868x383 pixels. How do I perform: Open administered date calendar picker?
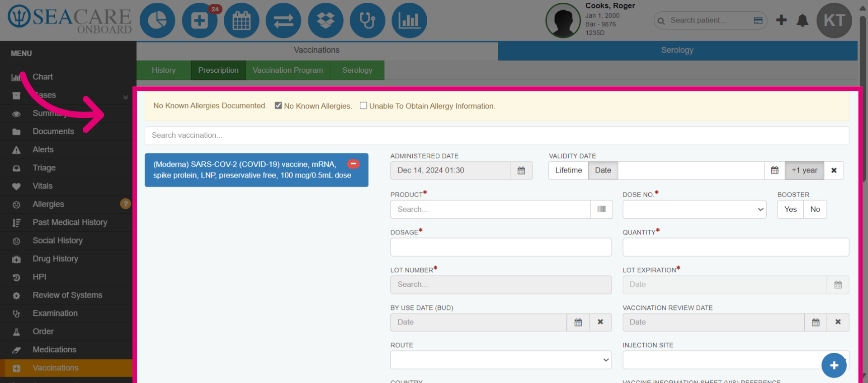(x=521, y=170)
